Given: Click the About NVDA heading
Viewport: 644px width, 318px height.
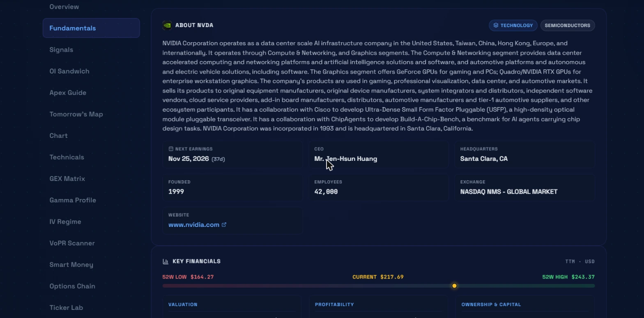Looking at the screenshot, I should (194, 25).
